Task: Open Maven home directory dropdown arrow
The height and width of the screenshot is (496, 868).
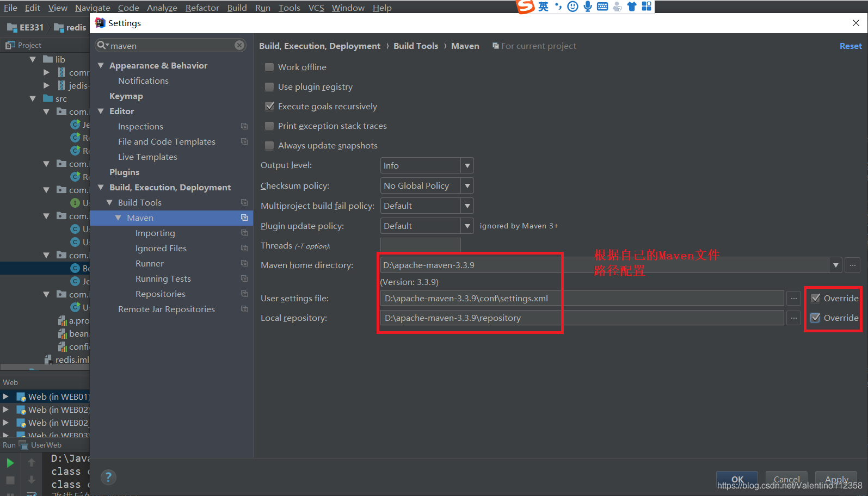Action: (835, 265)
